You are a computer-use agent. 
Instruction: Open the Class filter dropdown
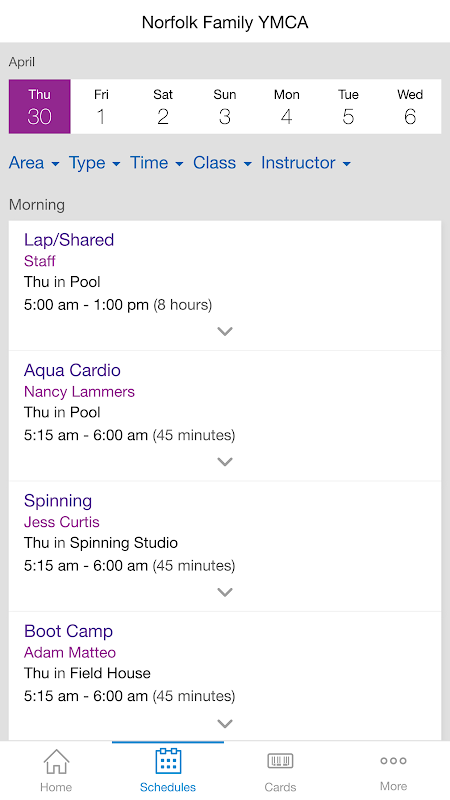222,163
